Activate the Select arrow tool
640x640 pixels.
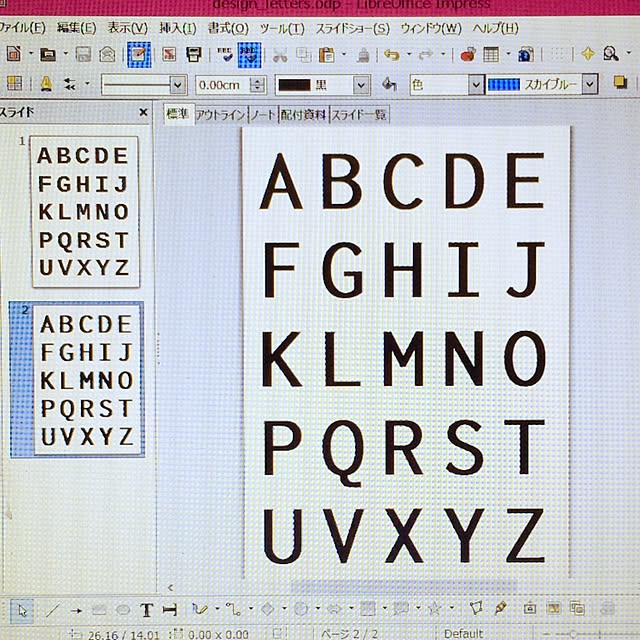tap(22, 611)
